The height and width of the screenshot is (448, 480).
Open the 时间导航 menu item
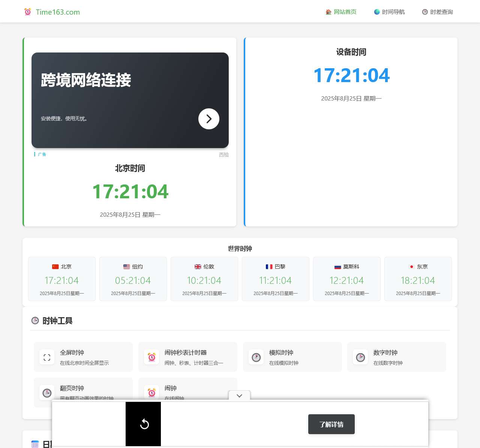click(x=393, y=12)
